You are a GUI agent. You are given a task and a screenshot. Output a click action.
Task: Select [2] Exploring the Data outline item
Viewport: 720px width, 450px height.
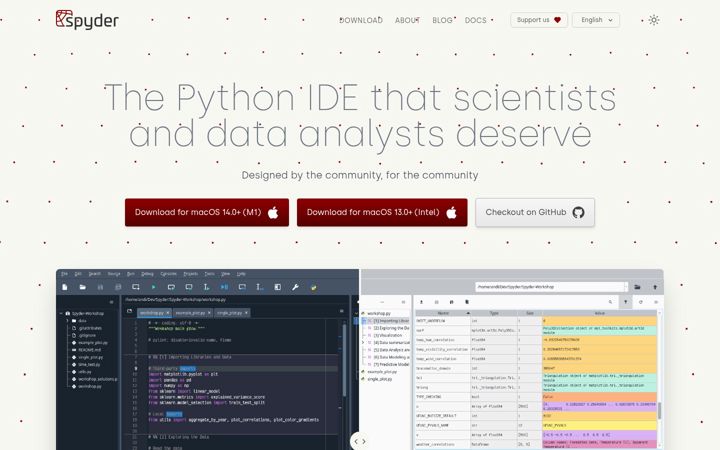pyautogui.click(x=391, y=328)
